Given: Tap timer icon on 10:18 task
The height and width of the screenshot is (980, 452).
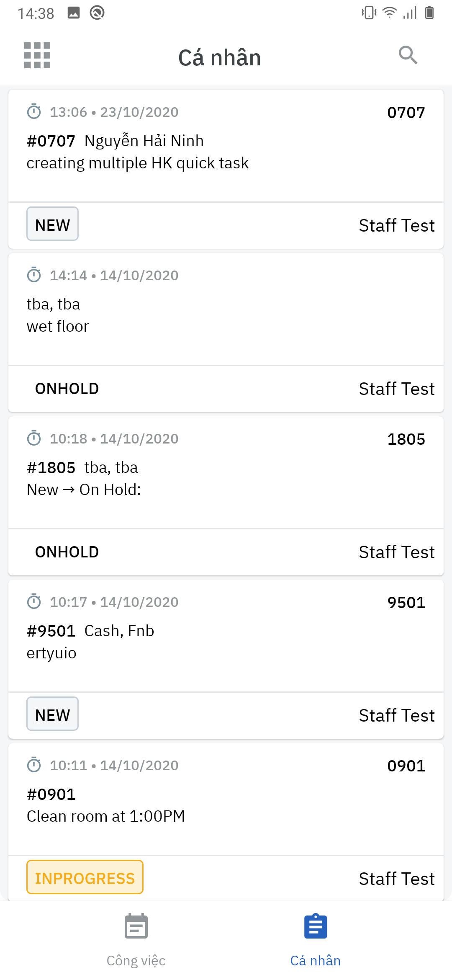Looking at the screenshot, I should (x=34, y=438).
